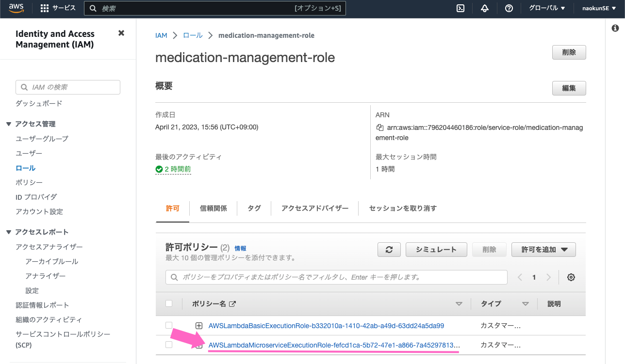Viewport: 625px width, 364px height.
Task: Switch to the セッションを取り消す tab
Action: click(403, 208)
